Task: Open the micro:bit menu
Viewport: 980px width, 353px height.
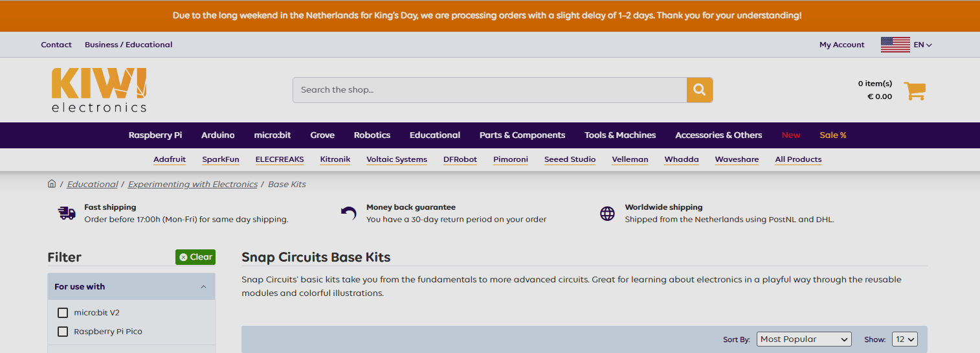Action: pos(273,135)
